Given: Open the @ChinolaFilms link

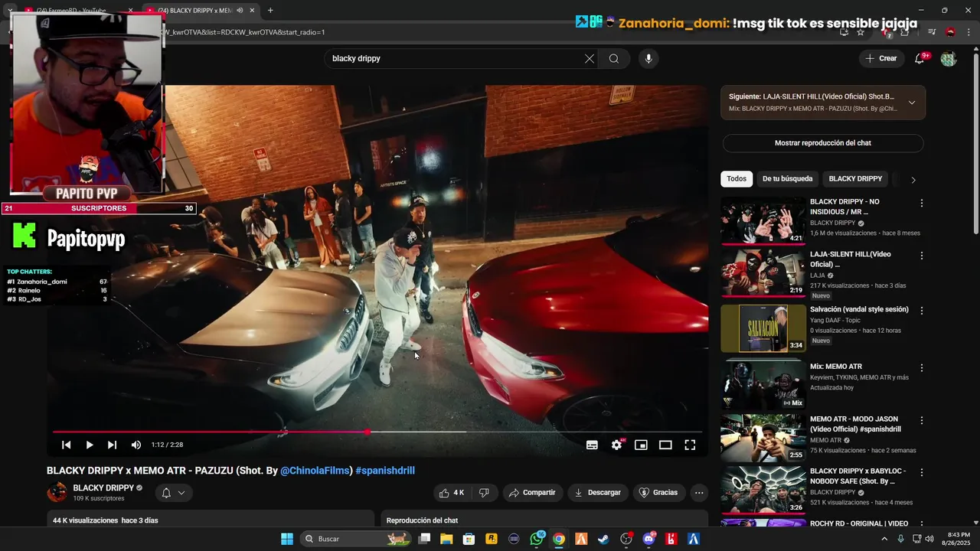Looking at the screenshot, I should [315, 471].
